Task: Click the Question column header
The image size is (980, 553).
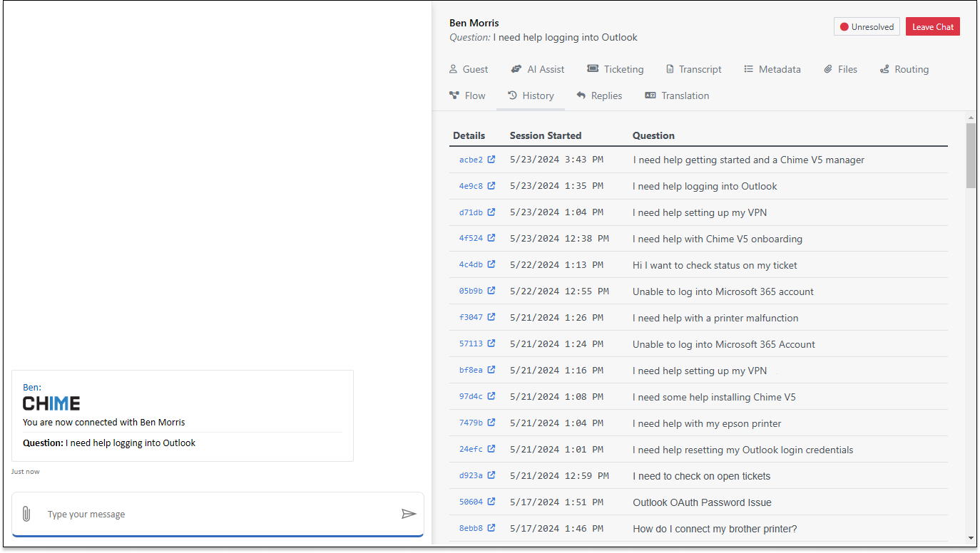Action: pyautogui.click(x=653, y=135)
